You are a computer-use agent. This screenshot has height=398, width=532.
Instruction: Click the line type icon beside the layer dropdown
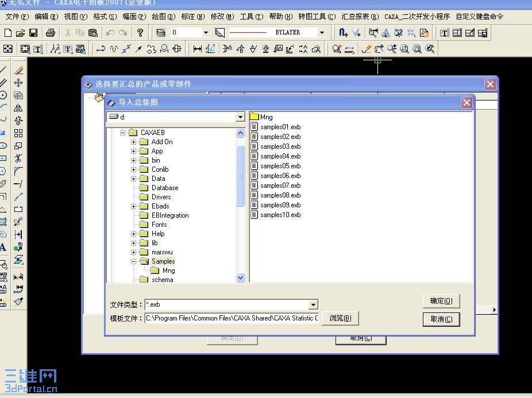[219, 33]
